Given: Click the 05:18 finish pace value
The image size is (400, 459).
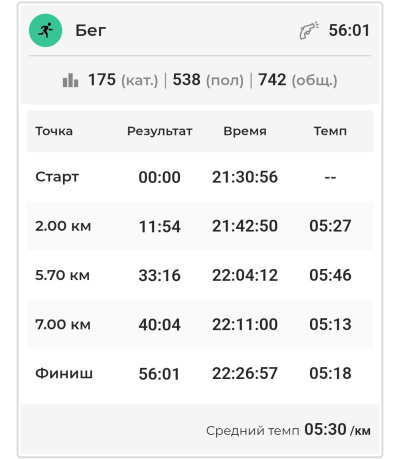Looking at the screenshot, I should [x=330, y=373].
